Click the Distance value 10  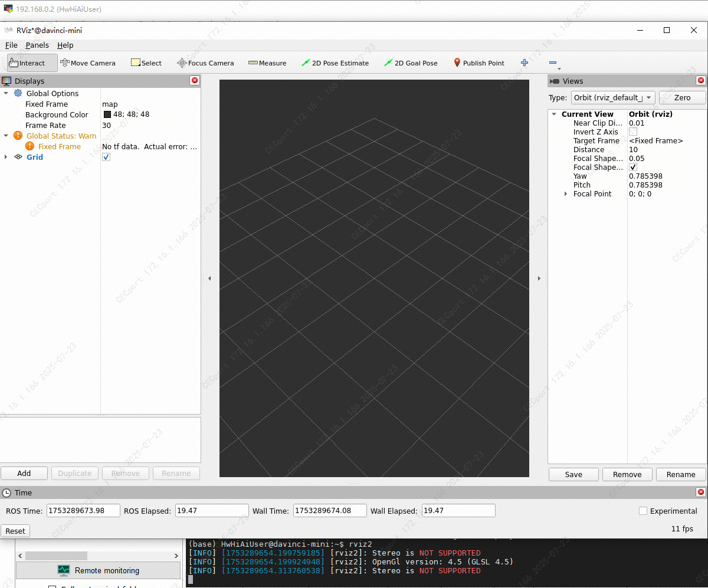pyautogui.click(x=633, y=149)
